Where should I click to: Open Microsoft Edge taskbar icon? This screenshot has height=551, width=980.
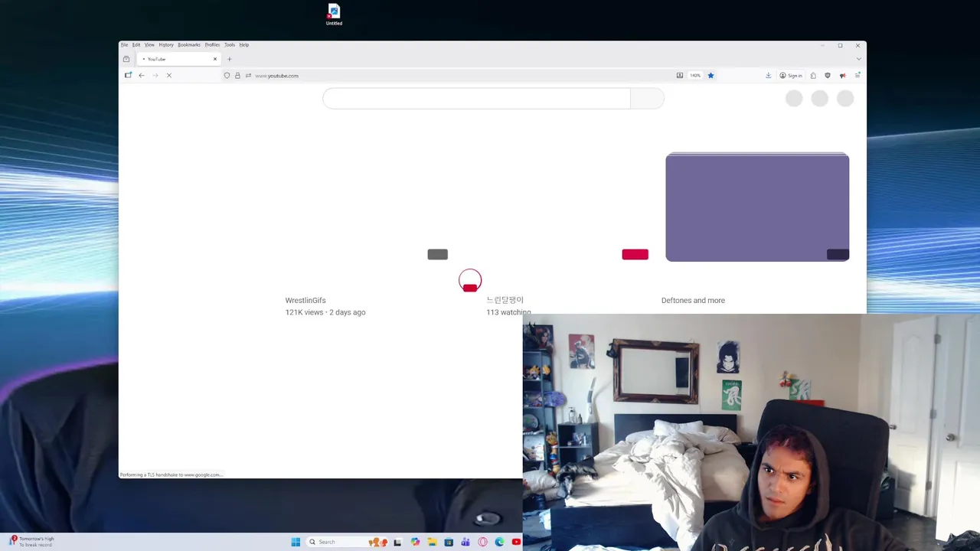(499, 542)
